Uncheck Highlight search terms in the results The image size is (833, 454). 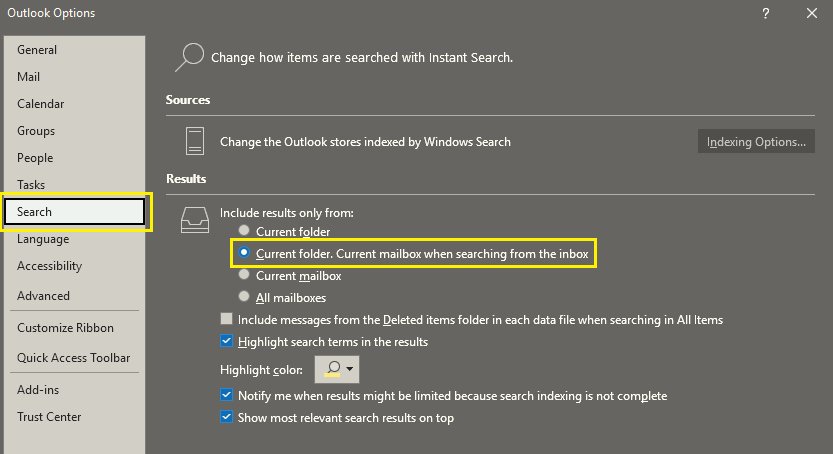click(226, 341)
